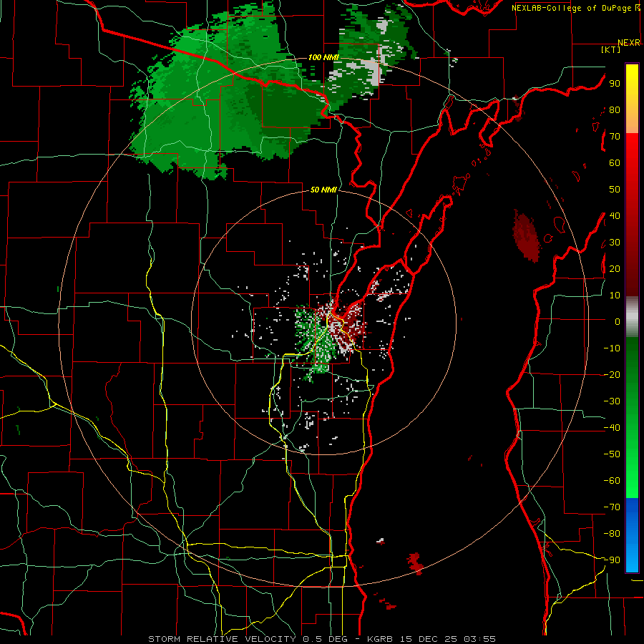This screenshot has height=644, width=644.
Task: Click the small red echo near the southern range ring
Action: (x=415, y=562)
